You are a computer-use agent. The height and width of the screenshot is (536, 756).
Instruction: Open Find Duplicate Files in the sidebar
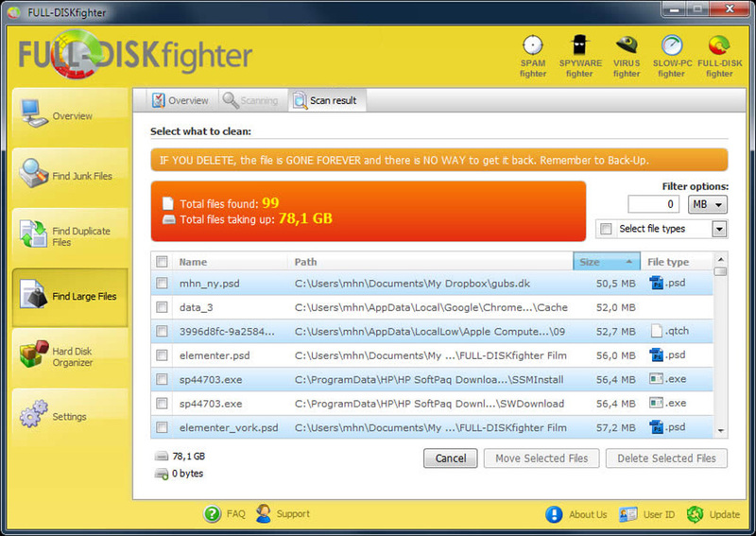[x=70, y=236]
